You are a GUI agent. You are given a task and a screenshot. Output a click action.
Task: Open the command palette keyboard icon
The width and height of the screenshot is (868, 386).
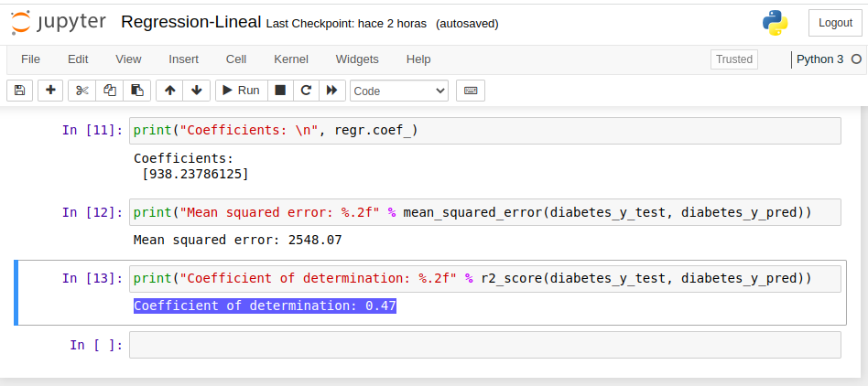471,91
